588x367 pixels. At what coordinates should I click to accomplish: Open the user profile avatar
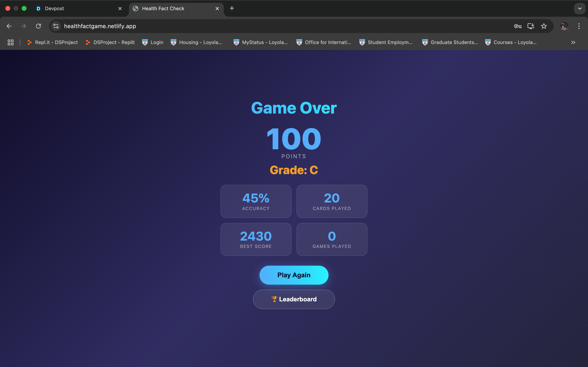564,26
